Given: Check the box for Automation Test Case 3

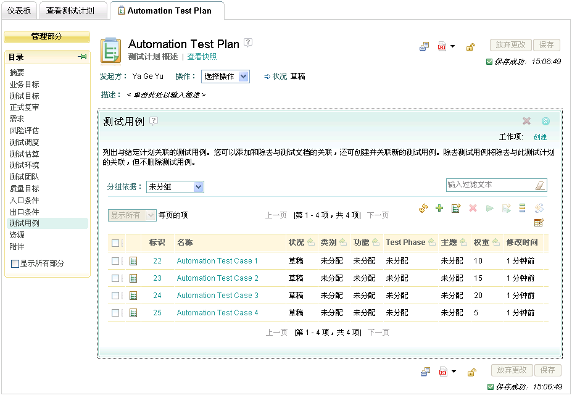Looking at the screenshot, I should 115,295.
